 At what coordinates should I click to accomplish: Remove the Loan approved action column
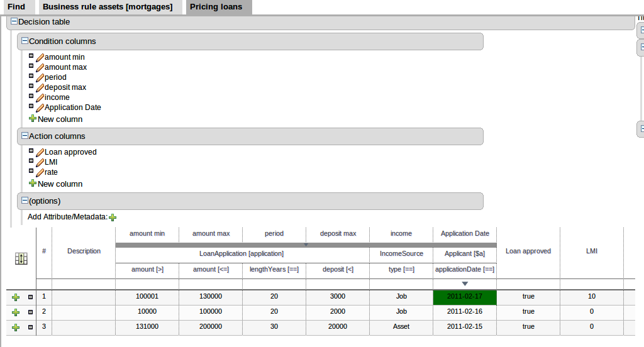pos(31,151)
